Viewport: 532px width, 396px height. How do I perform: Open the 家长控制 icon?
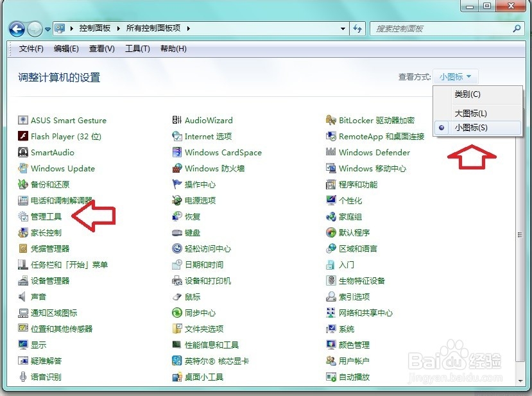[22, 232]
